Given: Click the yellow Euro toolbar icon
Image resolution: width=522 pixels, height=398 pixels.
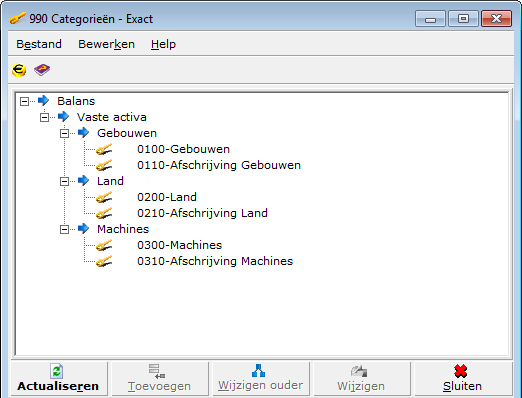Looking at the screenshot, I should coord(19,70).
